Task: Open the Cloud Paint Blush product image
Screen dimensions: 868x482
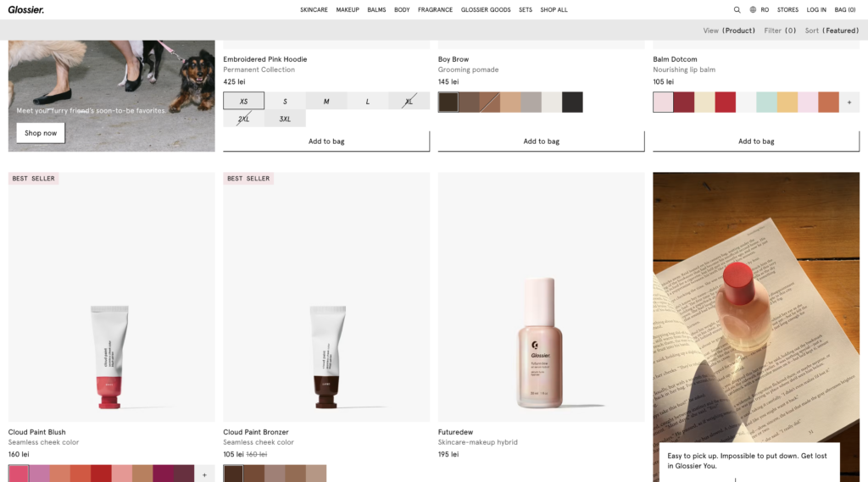Action: click(111, 296)
